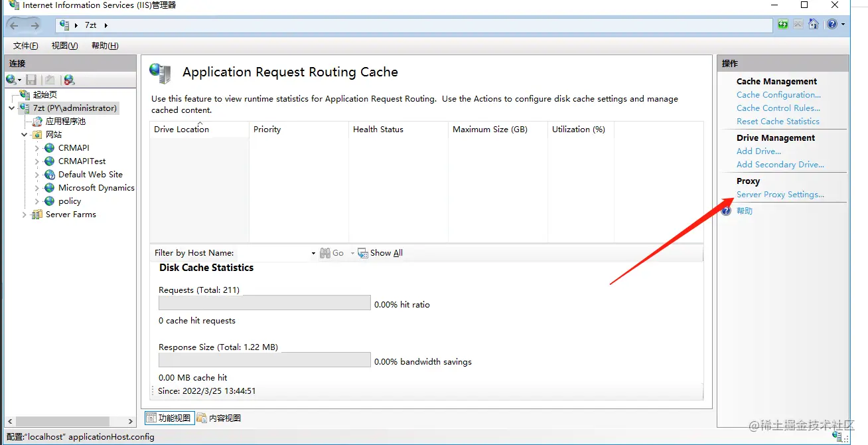868x445 pixels.
Task: Select the 7zt (PY\administrator) server node
Action: (75, 108)
